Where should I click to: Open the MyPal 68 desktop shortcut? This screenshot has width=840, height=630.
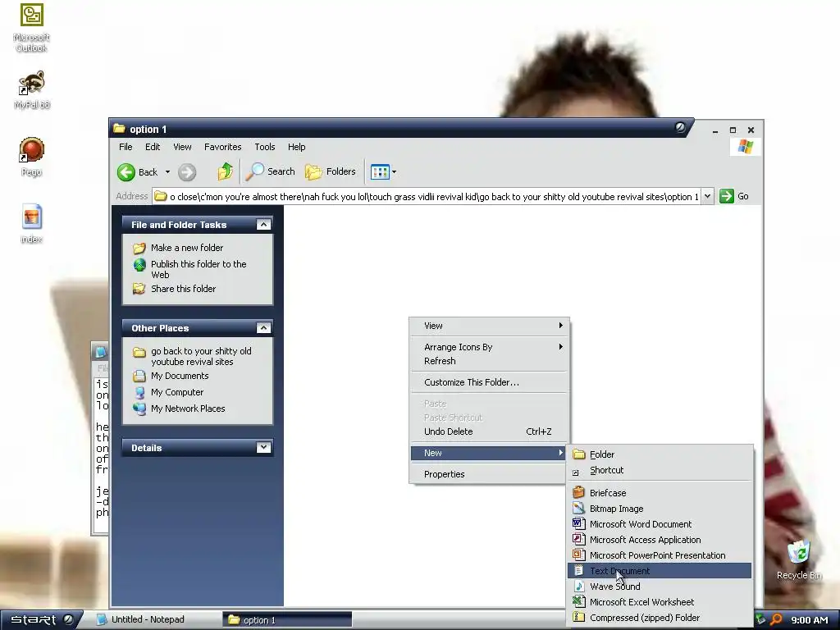[x=32, y=89]
